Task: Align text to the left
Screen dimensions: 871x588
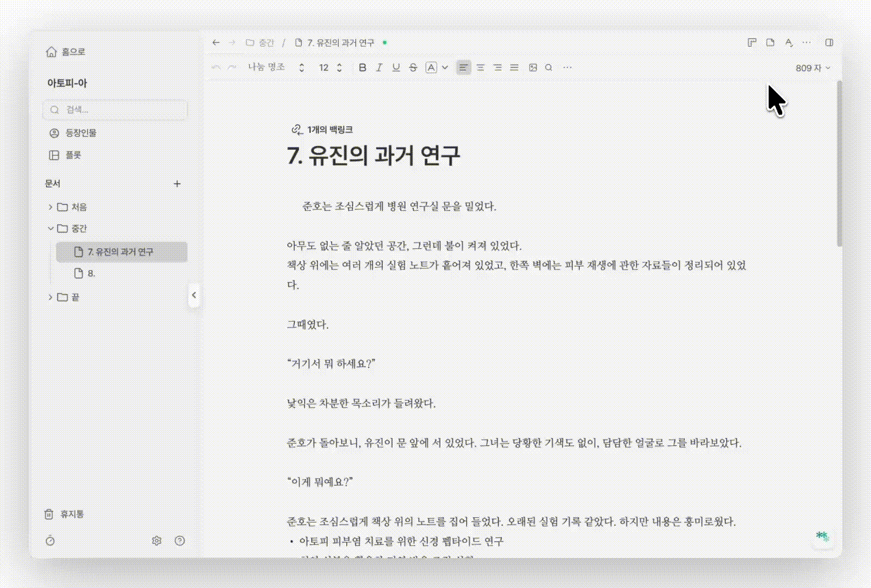Action: click(463, 68)
